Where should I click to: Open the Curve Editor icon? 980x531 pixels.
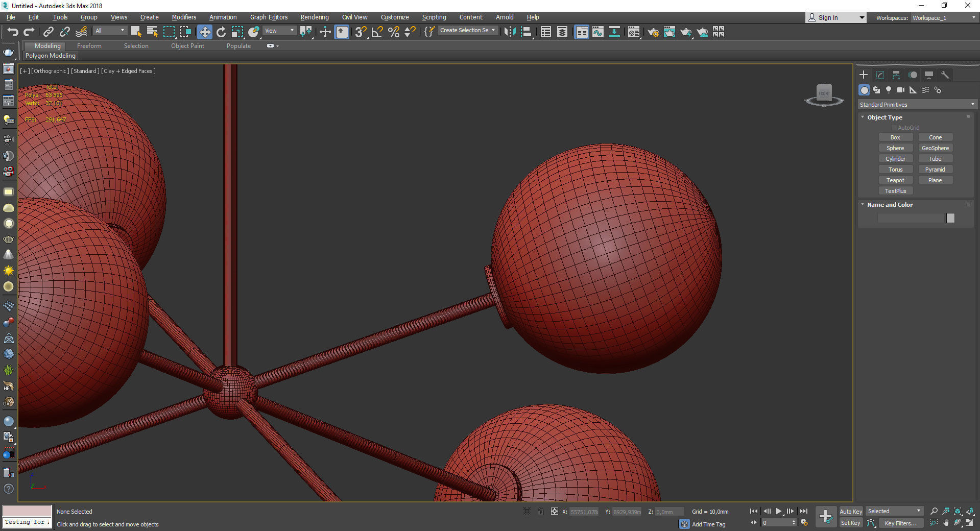[598, 32]
